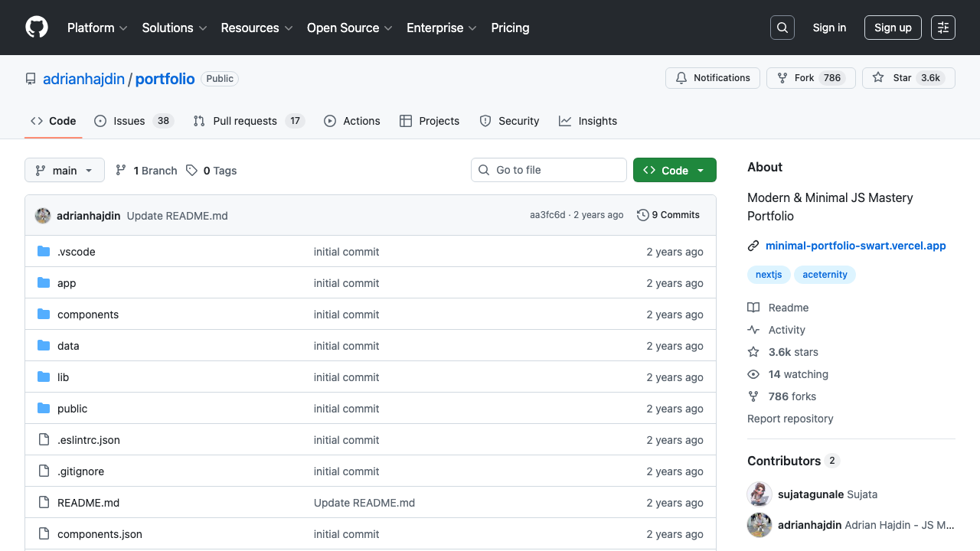Open the components folder
Image resolution: width=980 pixels, height=551 pixels.
point(88,315)
